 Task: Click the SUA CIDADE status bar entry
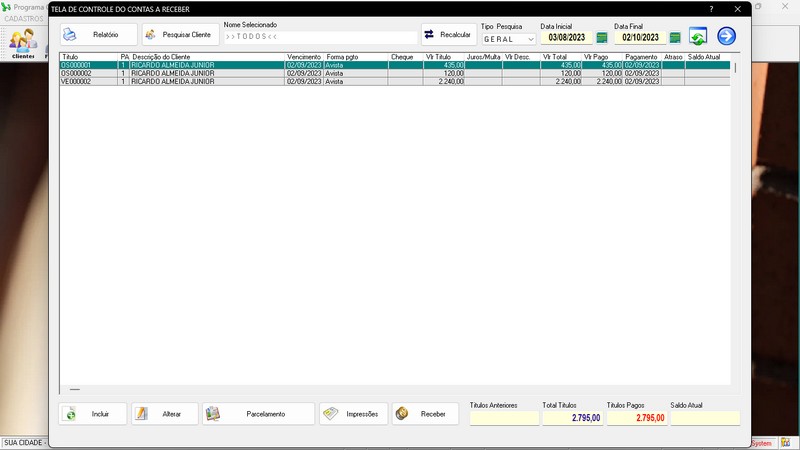click(x=23, y=443)
